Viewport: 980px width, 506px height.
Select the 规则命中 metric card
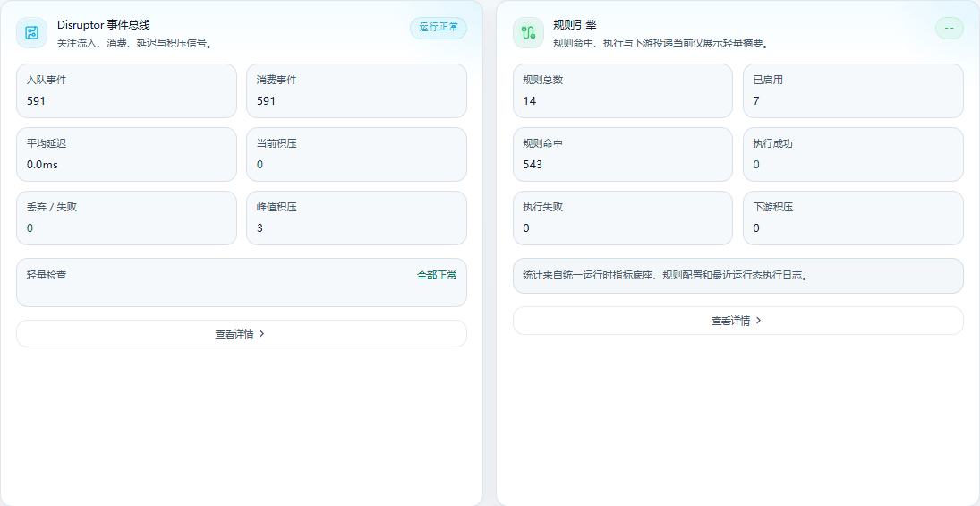click(x=623, y=155)
